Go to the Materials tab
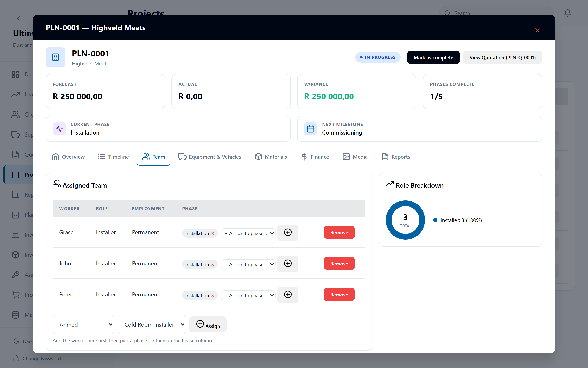 click(x=271, y=157)
